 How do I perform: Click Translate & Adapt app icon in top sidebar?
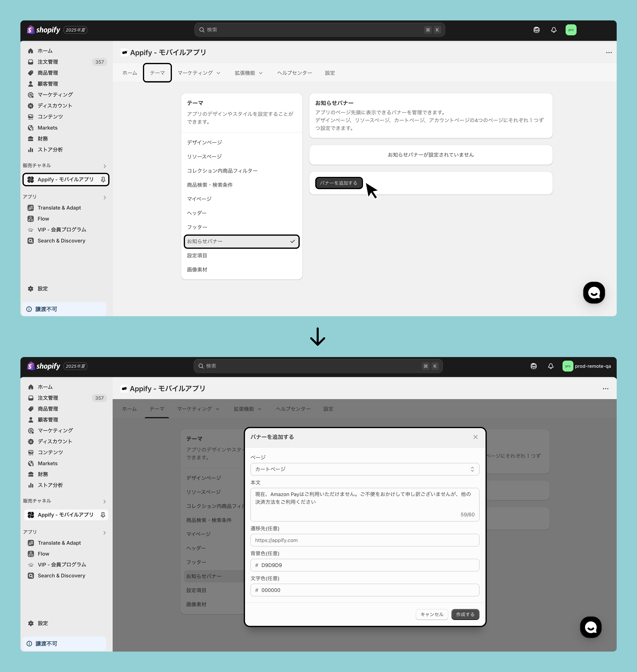pyautogui.click(x=31, y=208)
